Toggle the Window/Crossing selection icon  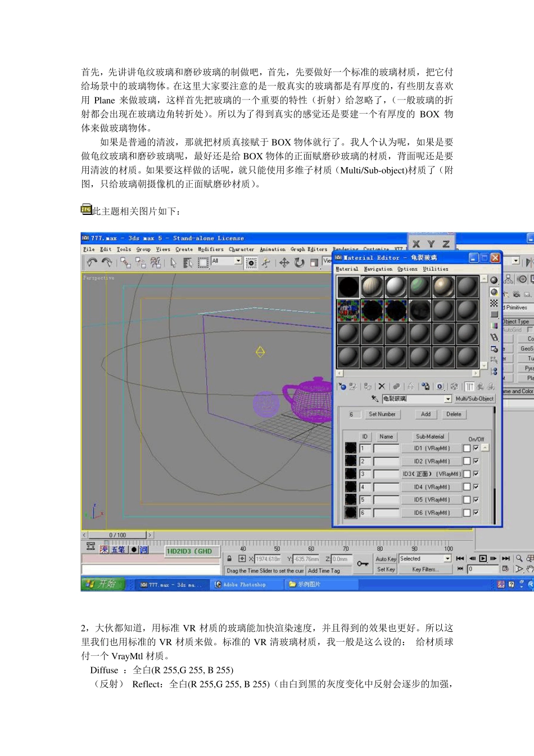(x=251, y=262)
